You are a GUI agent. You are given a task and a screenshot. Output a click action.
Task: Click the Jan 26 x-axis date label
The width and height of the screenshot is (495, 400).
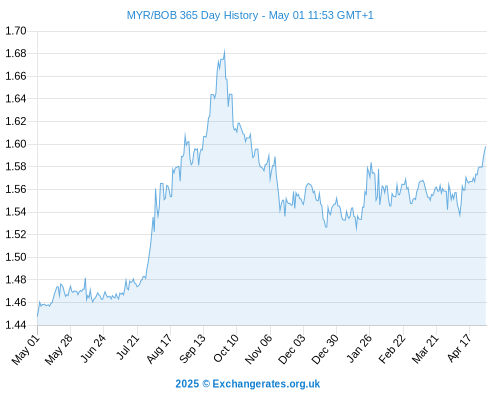[x=359, y=348]
